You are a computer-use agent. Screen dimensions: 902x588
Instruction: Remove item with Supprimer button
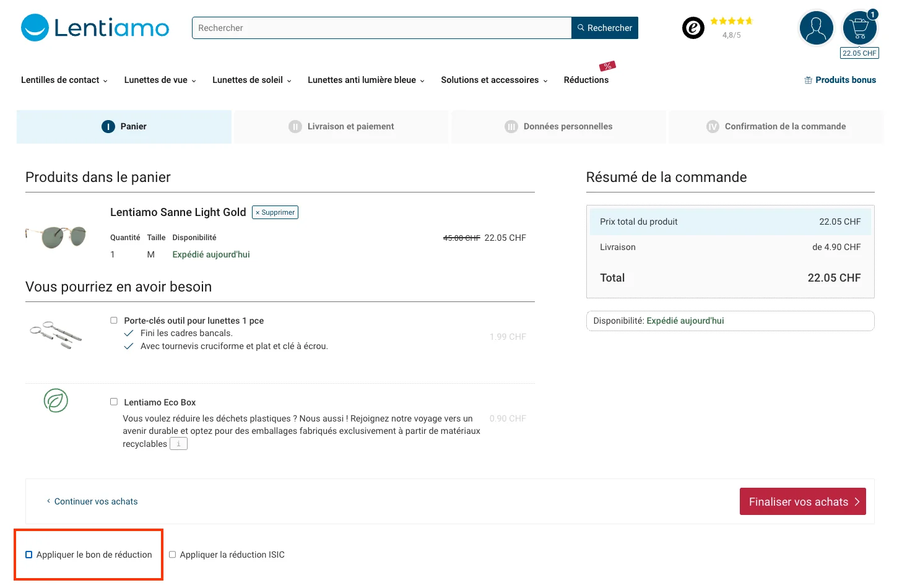point(275,212)
